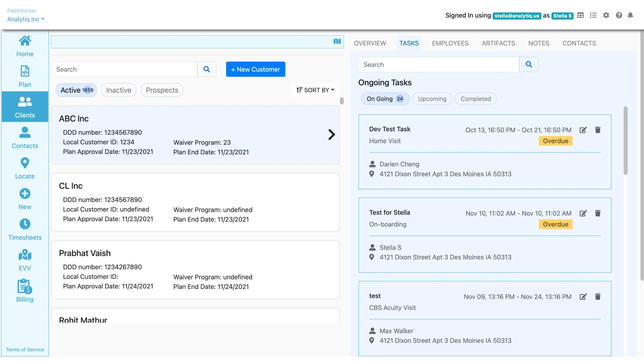This screenshot has width=644, height=363.
Task: Delete the Test for Stella task
Action: [x=598, y=213]
